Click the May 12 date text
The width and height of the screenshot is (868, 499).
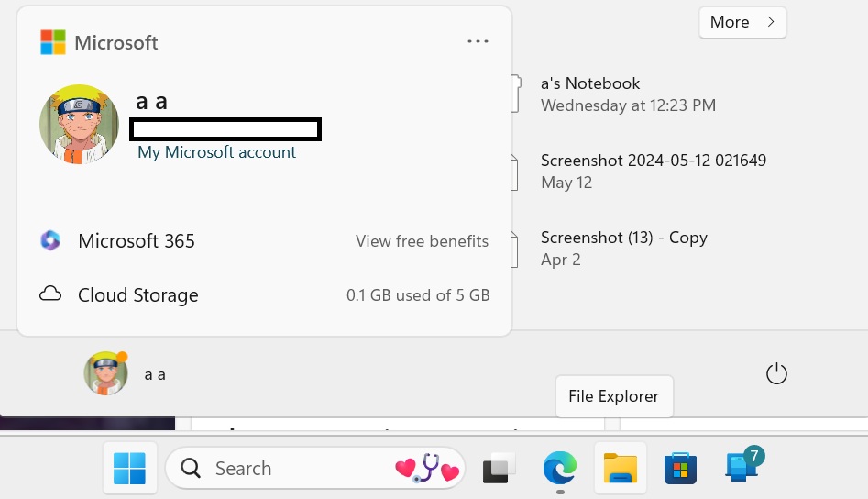pos(566,183)
